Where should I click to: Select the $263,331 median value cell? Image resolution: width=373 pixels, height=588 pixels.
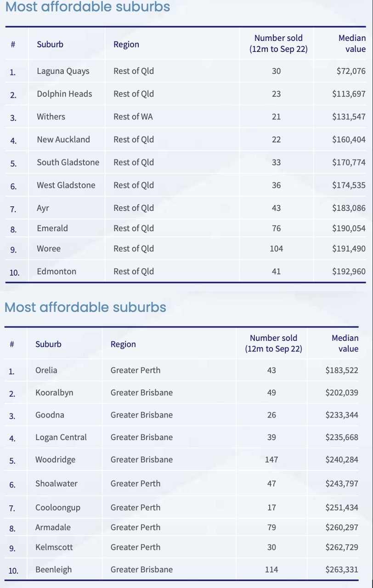coord(342,570)
